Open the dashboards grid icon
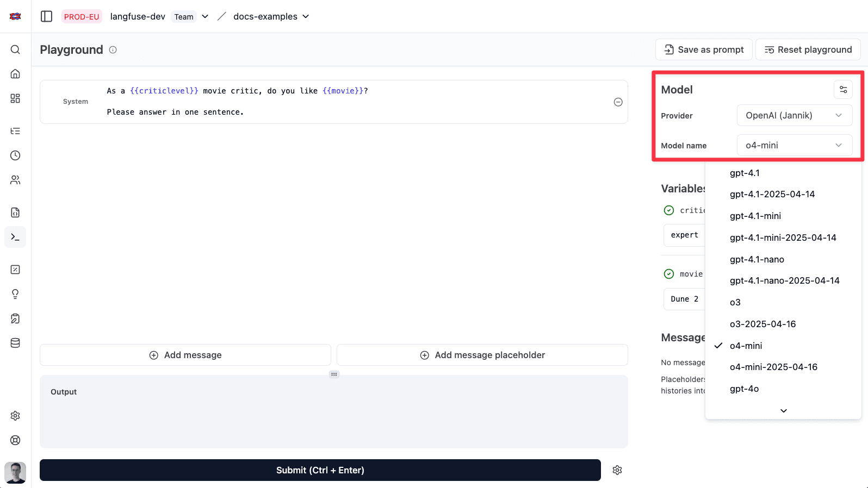Viewport: 868px width, 488px height. 15,98
